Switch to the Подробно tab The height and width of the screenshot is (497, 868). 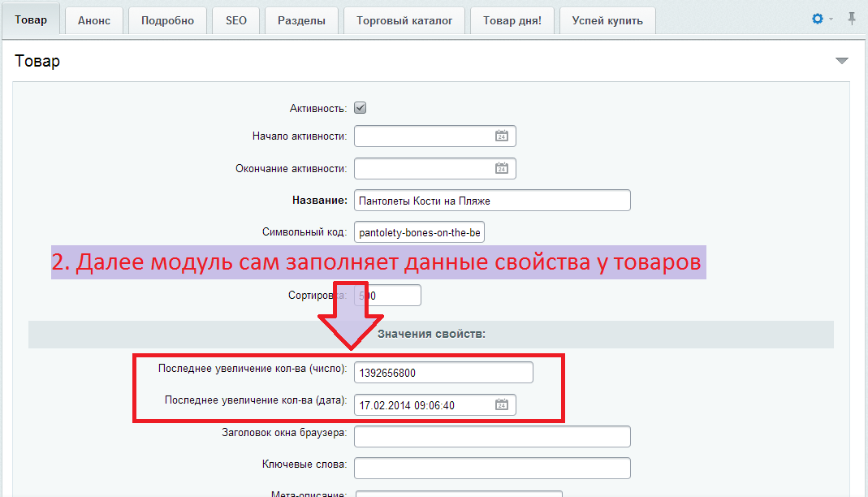coord(167,20)
